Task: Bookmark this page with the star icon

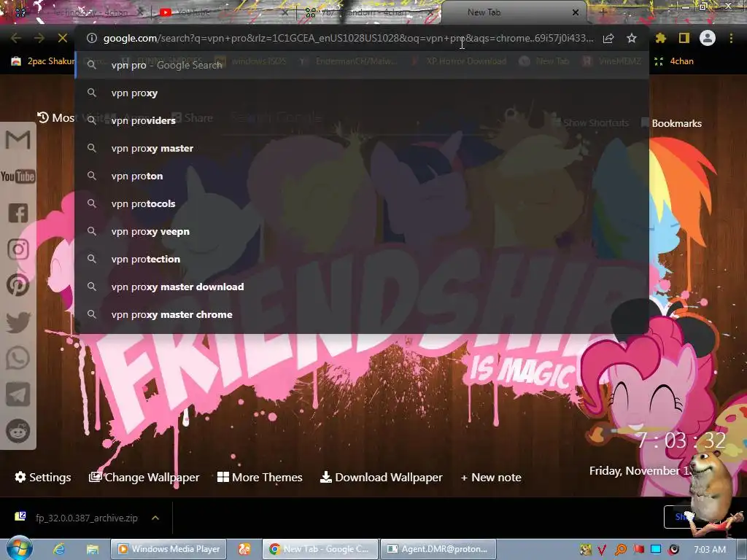Action: click(632, 38)
